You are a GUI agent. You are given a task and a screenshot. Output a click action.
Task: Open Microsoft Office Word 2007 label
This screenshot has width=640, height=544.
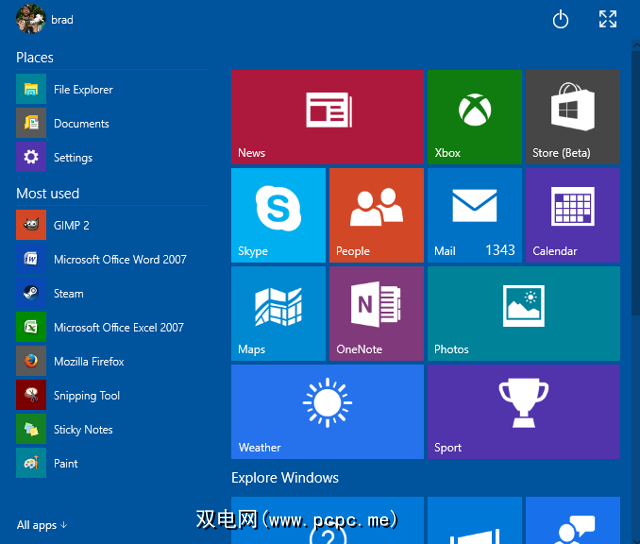[x=120, y=260]
